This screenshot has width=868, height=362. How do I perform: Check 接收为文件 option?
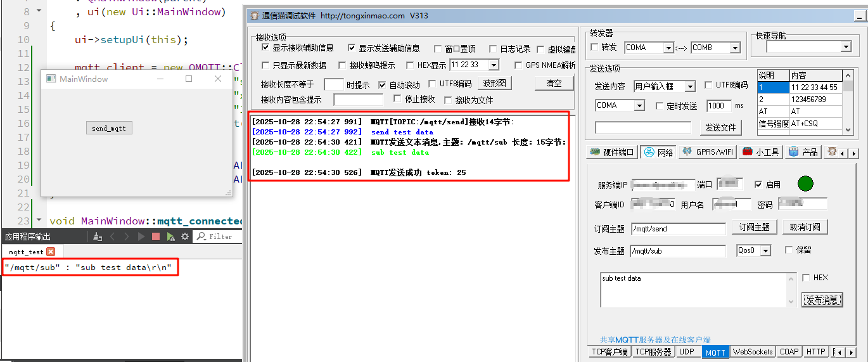pyautogui.click(x=448, y=100)
